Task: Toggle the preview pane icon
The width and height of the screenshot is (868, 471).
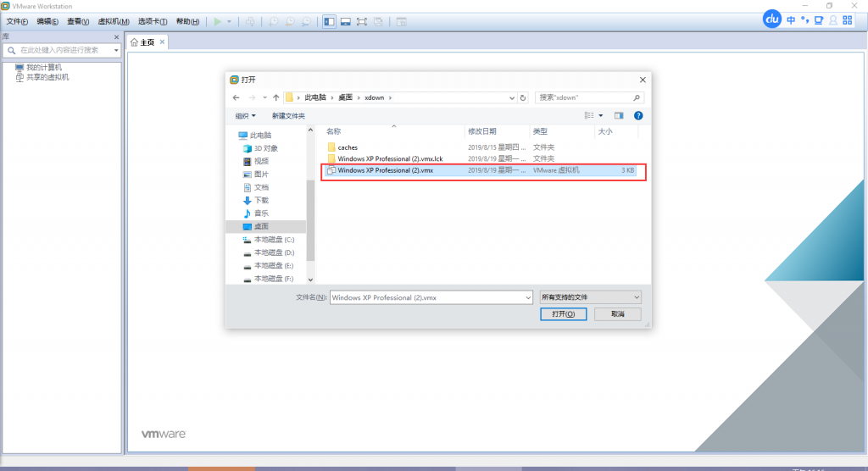Action: (619, 116)
